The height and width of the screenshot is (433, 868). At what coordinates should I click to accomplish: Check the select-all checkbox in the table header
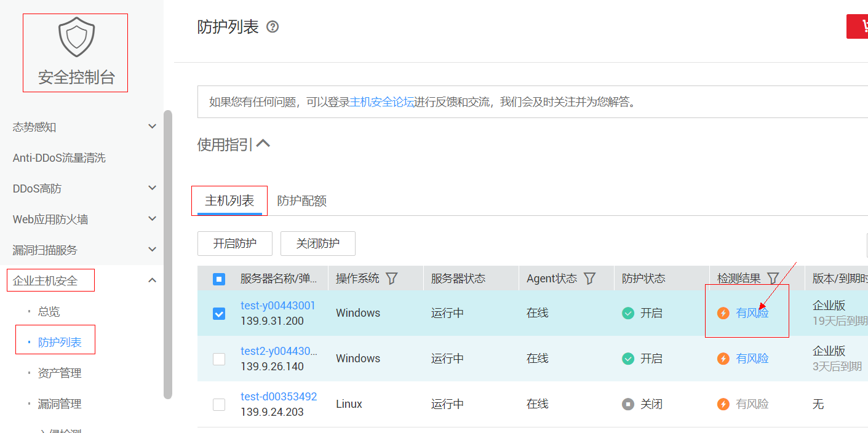click(x=219, y=278)
